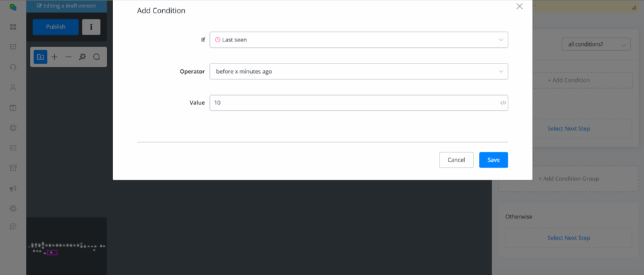Click the Save button

click(x=493, y=160)
